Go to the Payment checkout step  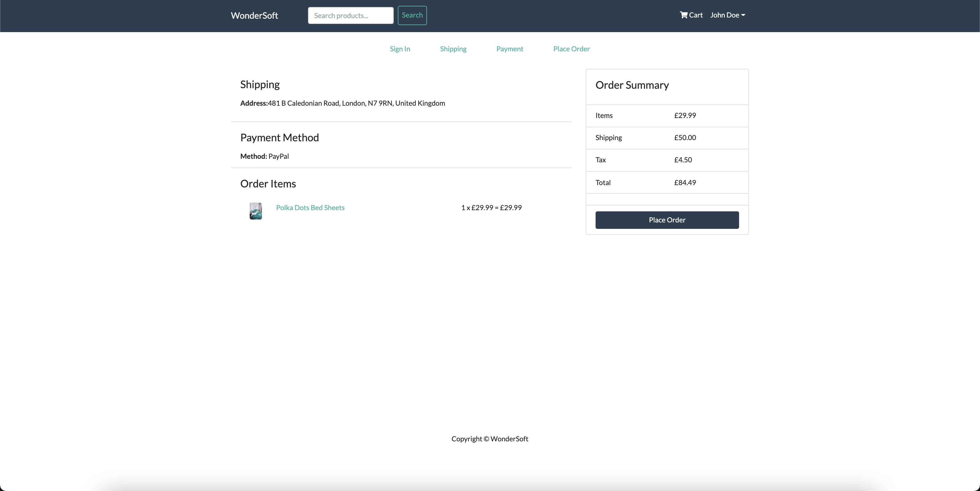(510, 49)
